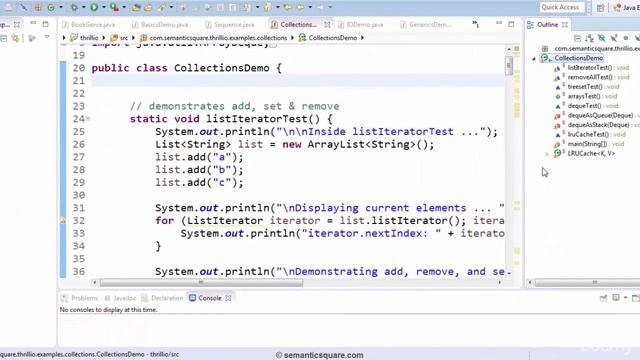Toggle Link with Editor in left panel
This screenshot has width=640, height=360.
click(16, 38)
